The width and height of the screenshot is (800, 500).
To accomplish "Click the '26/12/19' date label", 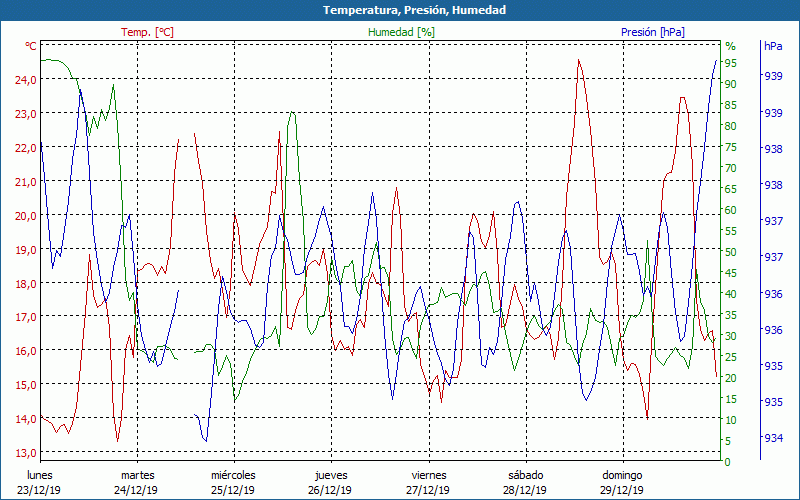I will [x=330, y=490].
